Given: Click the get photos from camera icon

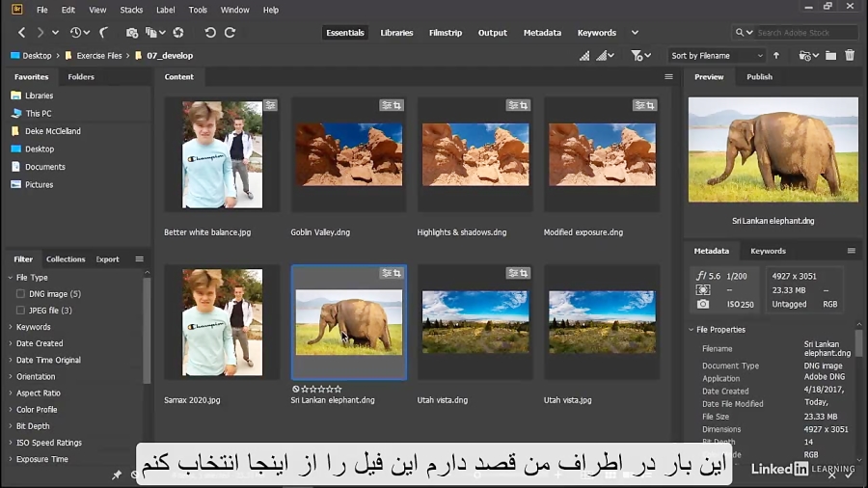Looking at the screenshot, I should (132, 33).
